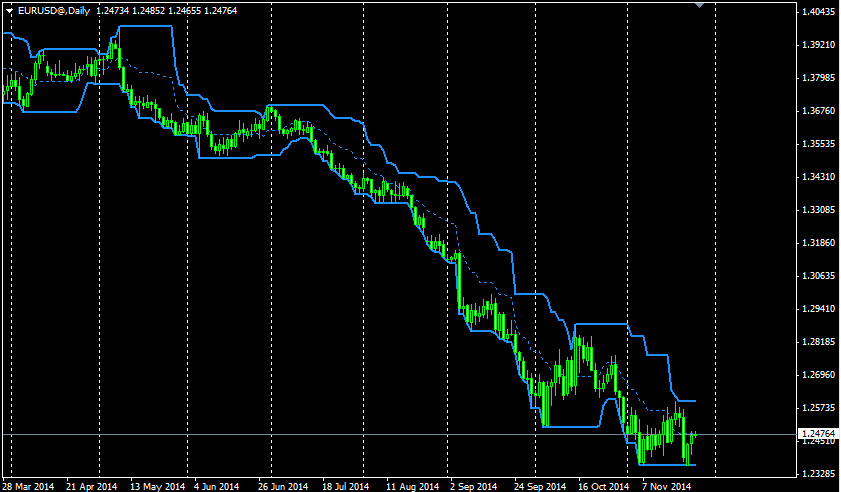Click the 2 Sep 2014 date label
This screenshot has width=841, height=492.
point(473,486)
